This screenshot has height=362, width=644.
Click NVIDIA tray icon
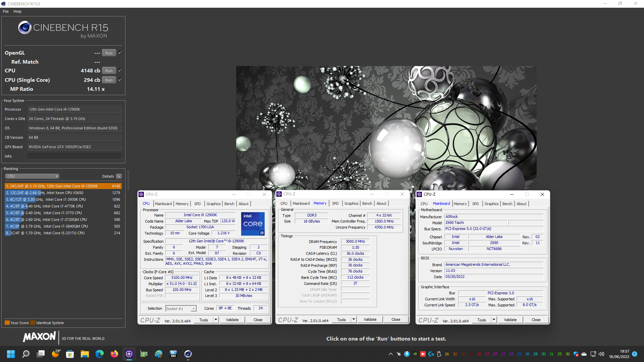pos(415,354)
